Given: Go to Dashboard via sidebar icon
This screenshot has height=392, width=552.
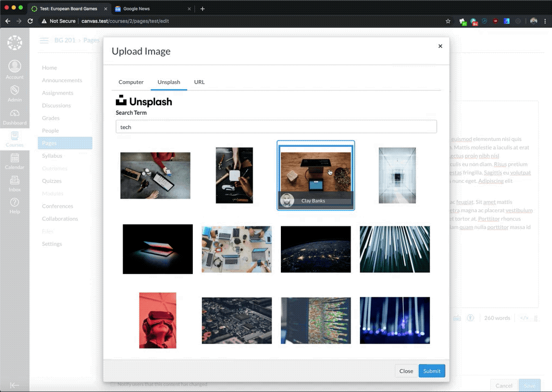Looking at the screenshot, I should (15, 113).
